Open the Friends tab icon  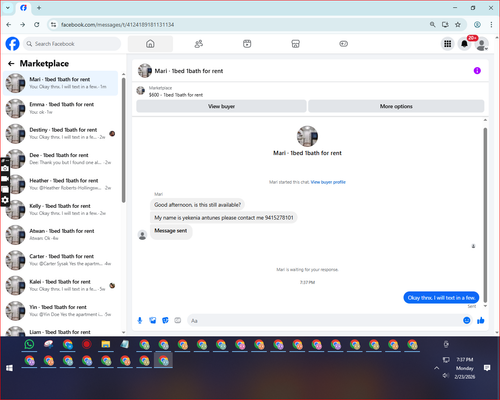tap(199, 44)
